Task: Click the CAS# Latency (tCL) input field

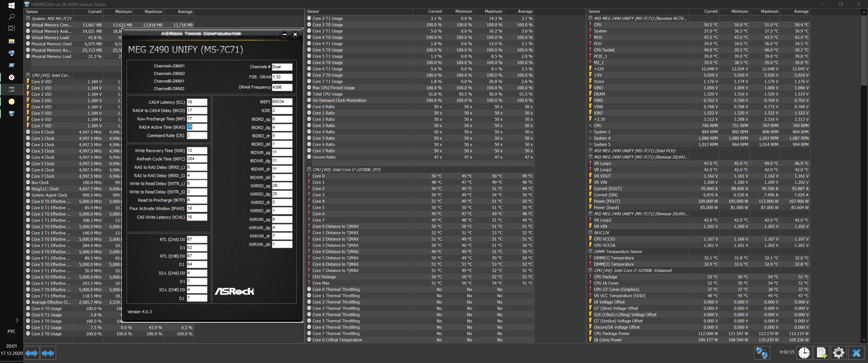Action: tap(197, 102)
